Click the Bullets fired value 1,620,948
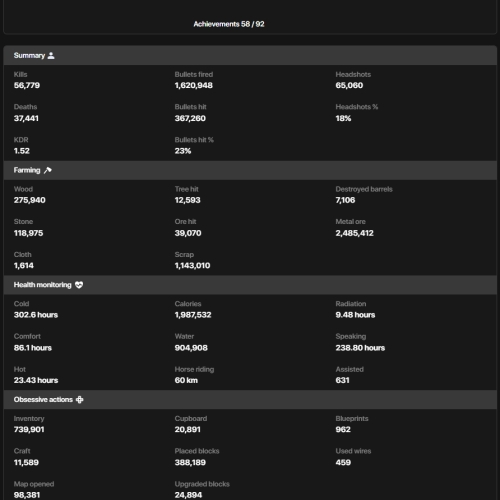Image resolution: width=500 pixels, height=500 pixels. click(194, 85)
